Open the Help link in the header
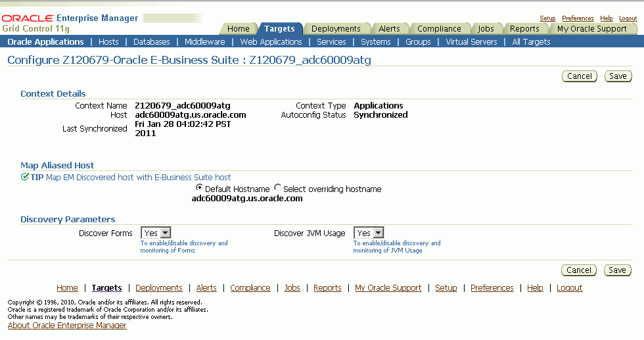 pos(606,18)
